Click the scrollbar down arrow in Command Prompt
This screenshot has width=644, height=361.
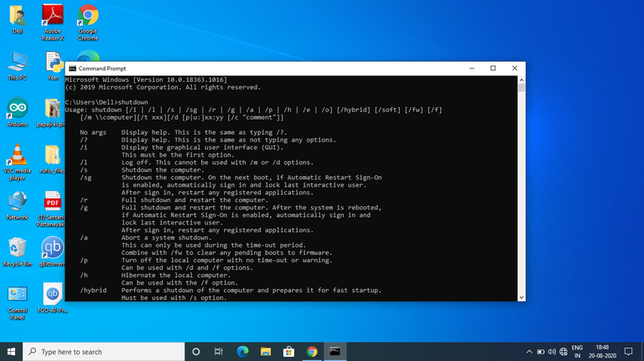[x=522, y=297]
